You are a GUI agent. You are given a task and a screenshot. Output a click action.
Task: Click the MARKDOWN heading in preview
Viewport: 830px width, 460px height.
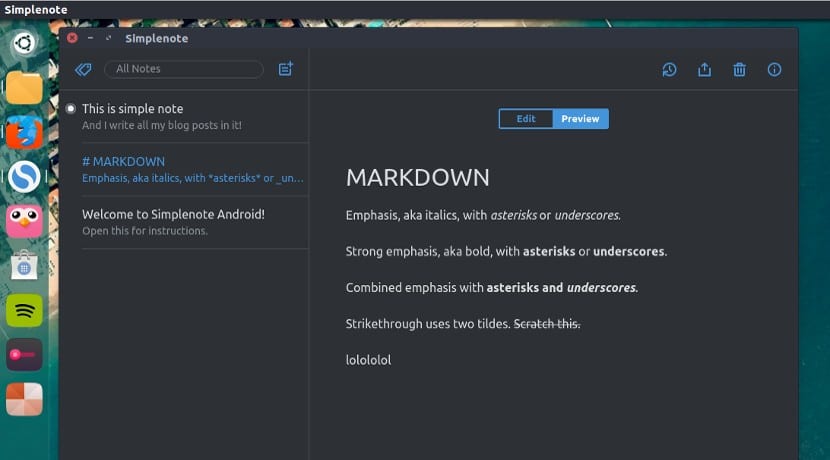(x=418, y=177)
